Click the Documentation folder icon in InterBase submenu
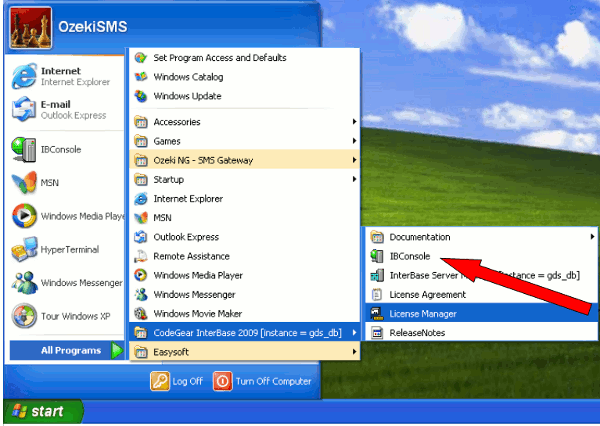Screen dimensions: 600x426 pos(377,237)
